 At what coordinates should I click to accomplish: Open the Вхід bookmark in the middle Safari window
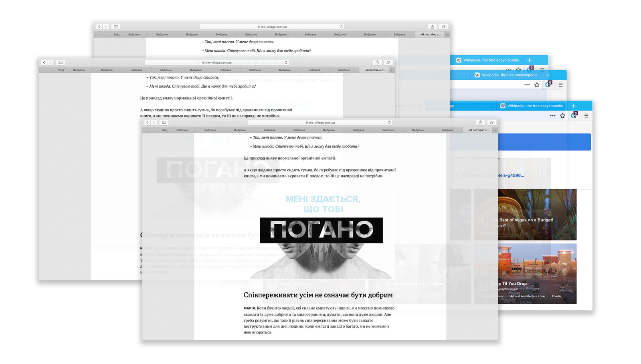(61, 70)
